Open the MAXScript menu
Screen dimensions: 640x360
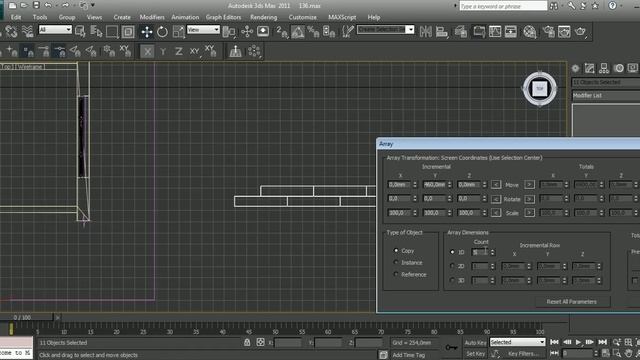(x=342, y=17)
